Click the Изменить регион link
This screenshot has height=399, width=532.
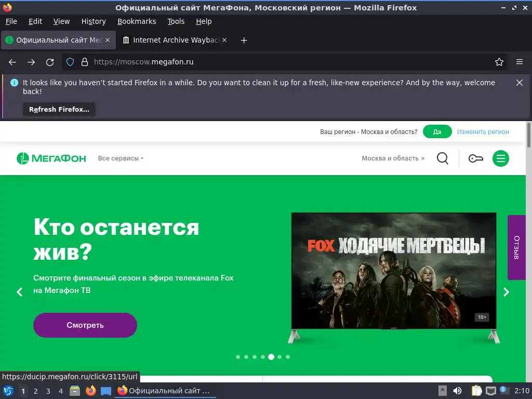pyautogui.click(x=483, y=131)
